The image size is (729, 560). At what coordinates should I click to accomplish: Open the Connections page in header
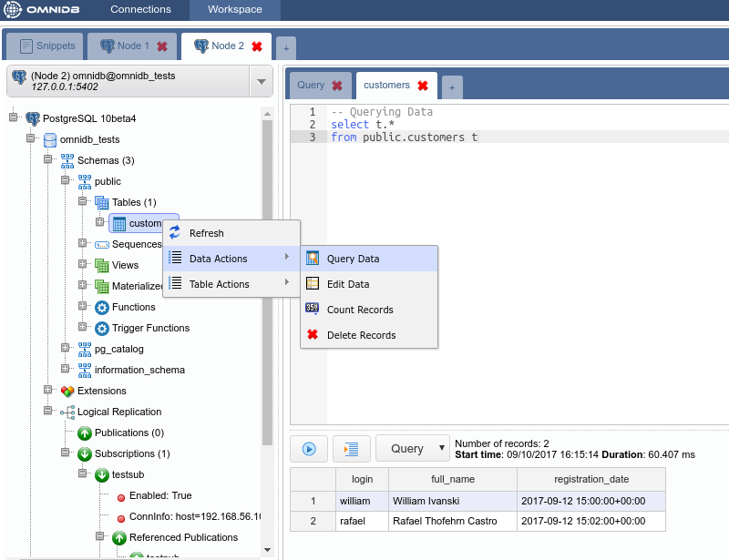(x=140, y=10)
